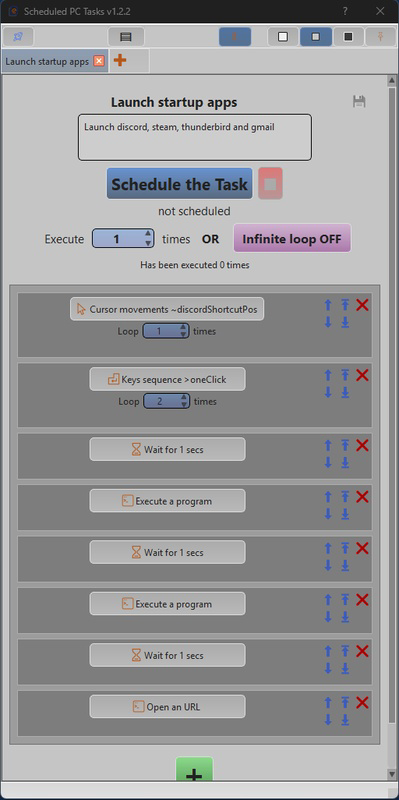Image resolution: width=399 pixels, height=800 pixels.
Task: Send first Execute a program action to bottom
Action: 345,514
